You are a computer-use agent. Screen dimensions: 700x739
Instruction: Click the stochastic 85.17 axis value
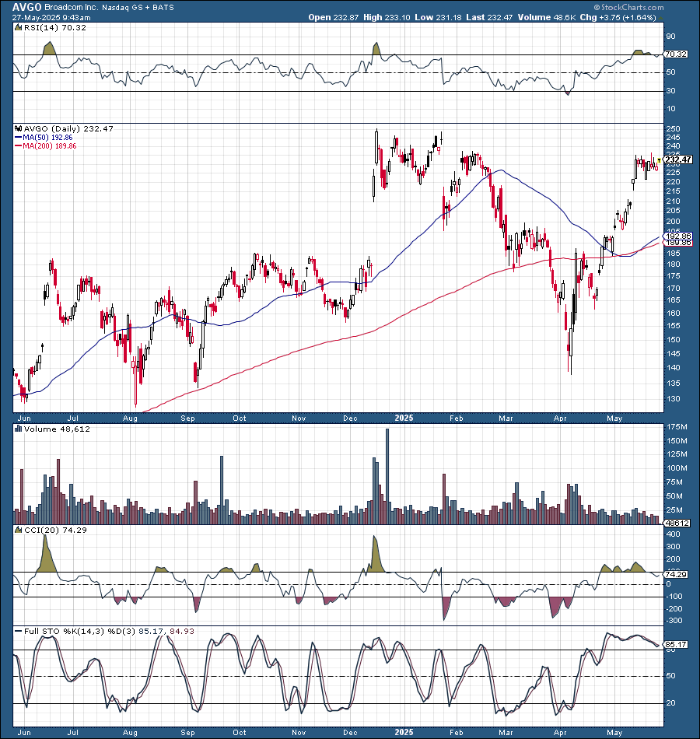click(675, 644)
